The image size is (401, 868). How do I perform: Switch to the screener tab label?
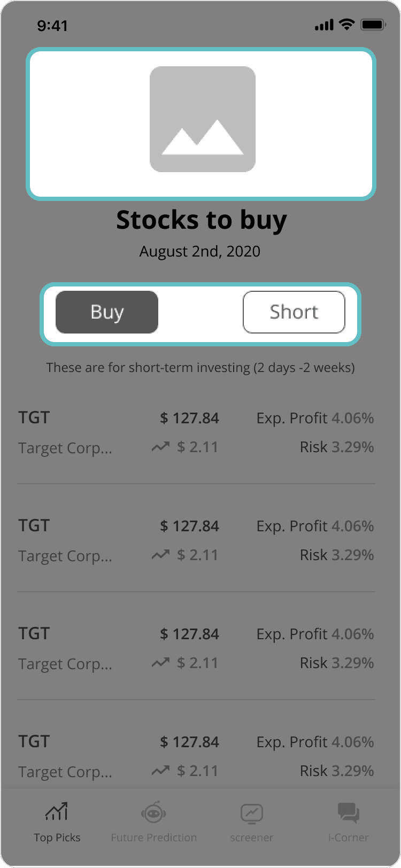252,838
